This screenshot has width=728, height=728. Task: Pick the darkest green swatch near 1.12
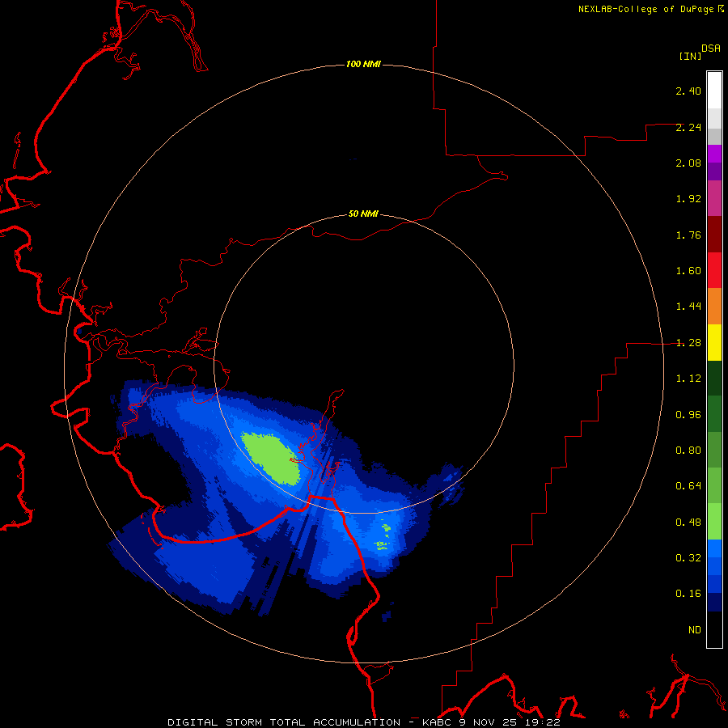714,379
